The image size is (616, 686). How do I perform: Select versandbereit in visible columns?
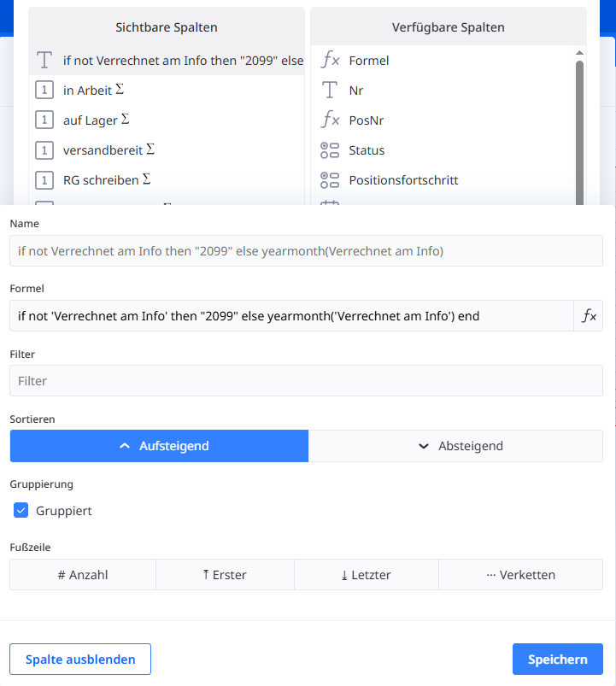click(103, 150)
